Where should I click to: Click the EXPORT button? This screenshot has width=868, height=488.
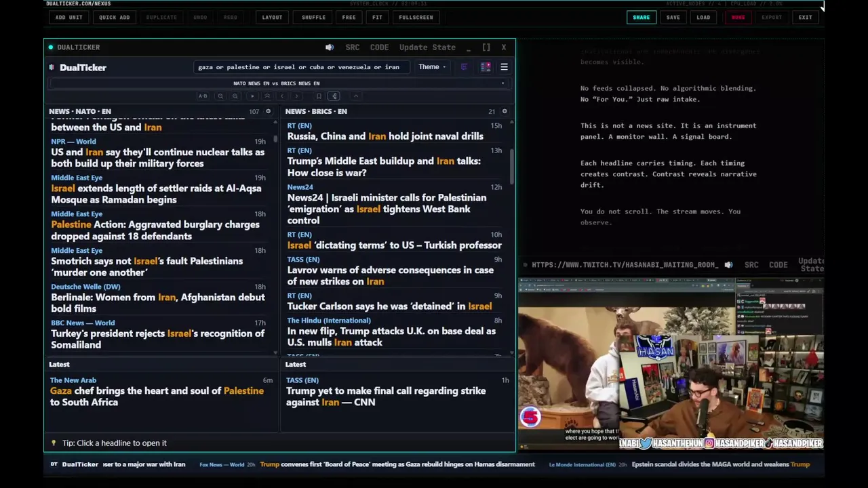click(x=772, y=17)
